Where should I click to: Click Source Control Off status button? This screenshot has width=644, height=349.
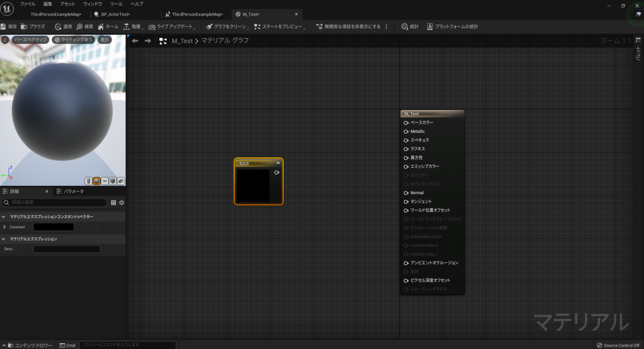point(618,345)
